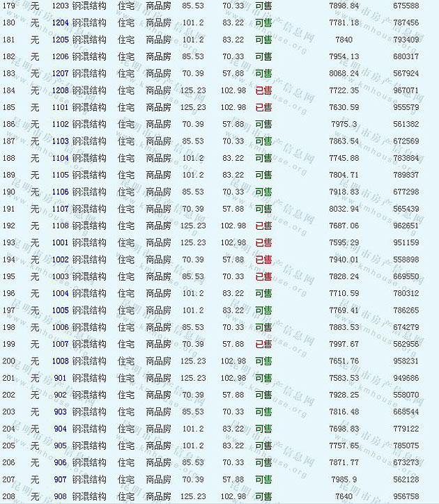Open room 1204 link

(x=61, y=23)
